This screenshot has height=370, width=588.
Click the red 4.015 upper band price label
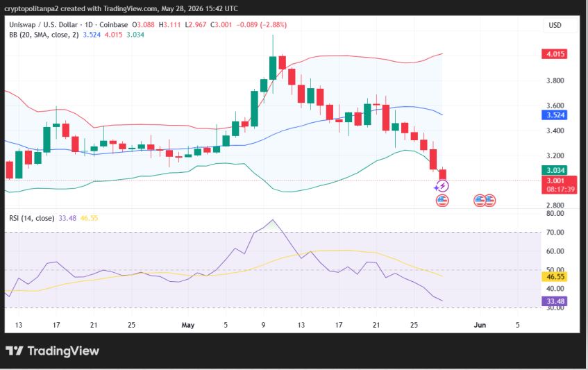(555, 54)
